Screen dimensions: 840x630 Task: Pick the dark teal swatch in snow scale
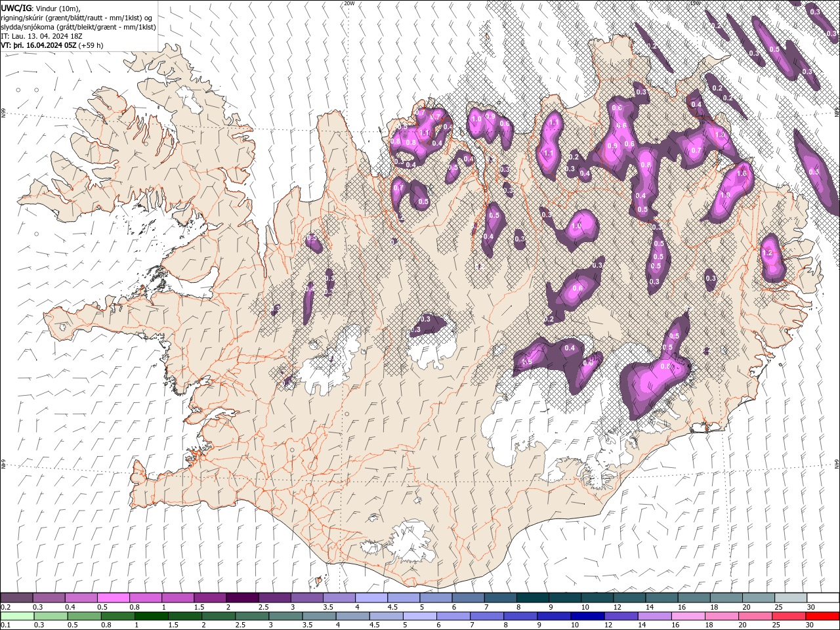coord(533,598)
